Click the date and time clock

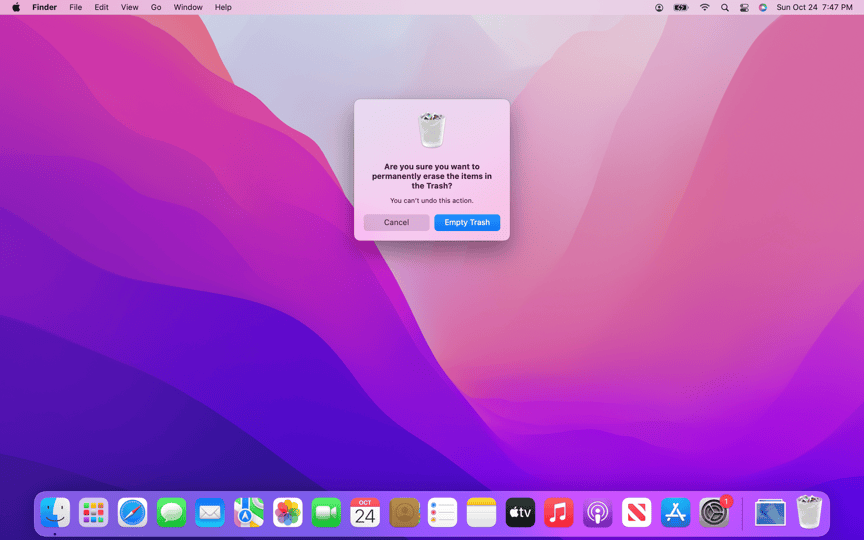click(814, 7)
